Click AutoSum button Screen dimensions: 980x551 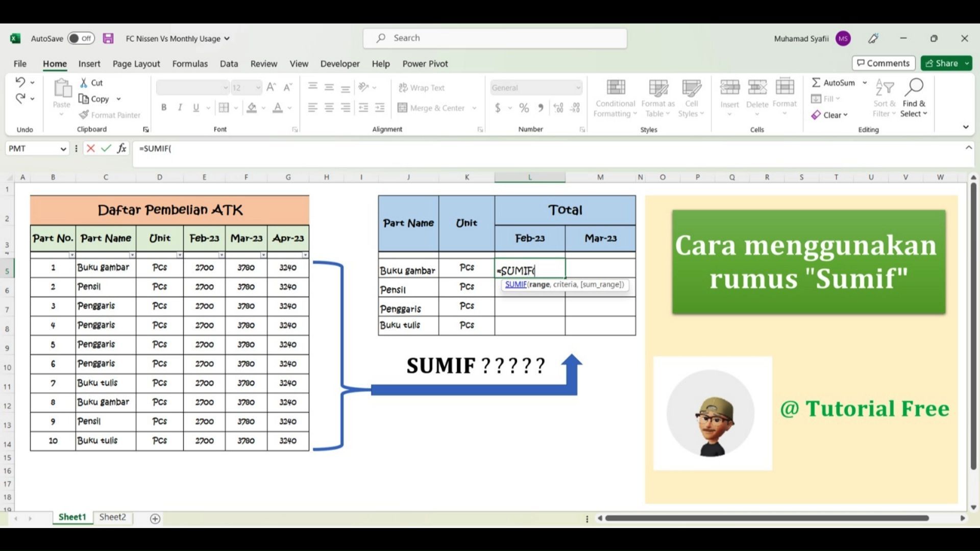(833, 83)
